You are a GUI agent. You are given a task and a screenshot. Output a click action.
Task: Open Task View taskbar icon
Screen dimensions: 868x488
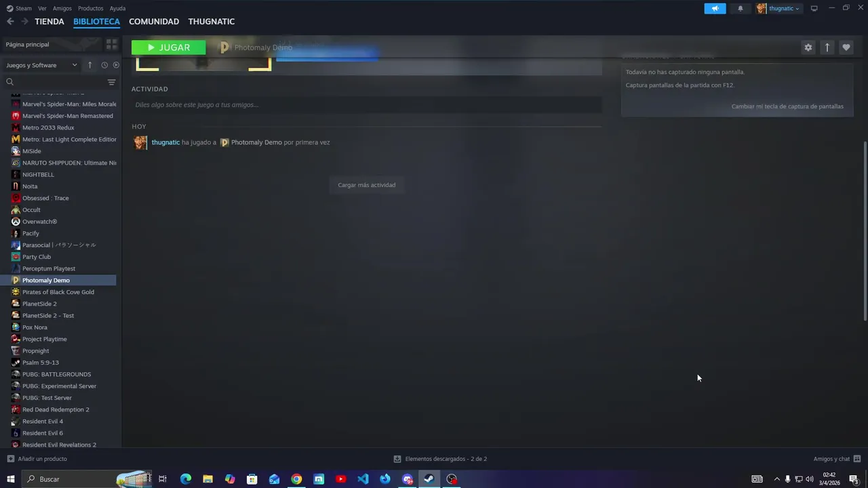163,479
